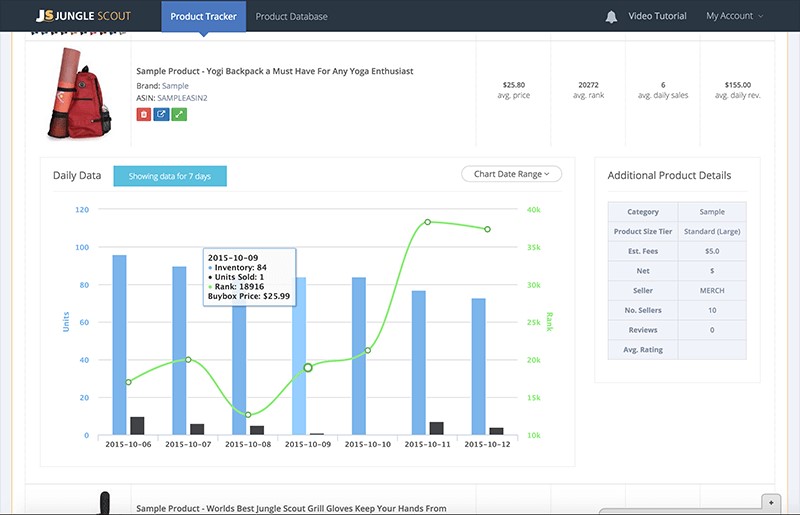This screenshot has width=800, height=515.
Task: Switch to the Product Tracker tab
Action: [x=201, y=16]
